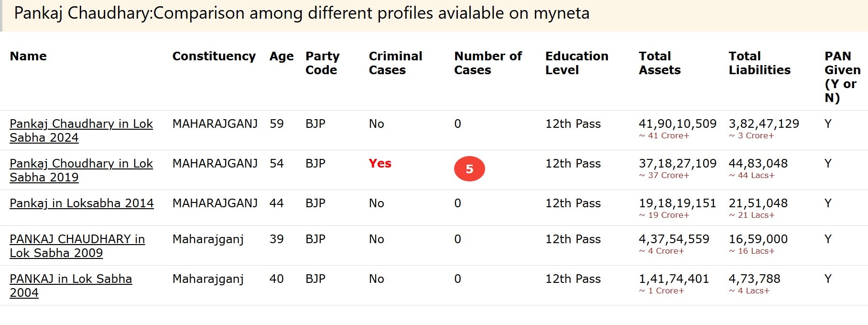Select the Criminal Cases column header
Screen dimensions: 868x325
click(396, 63)
